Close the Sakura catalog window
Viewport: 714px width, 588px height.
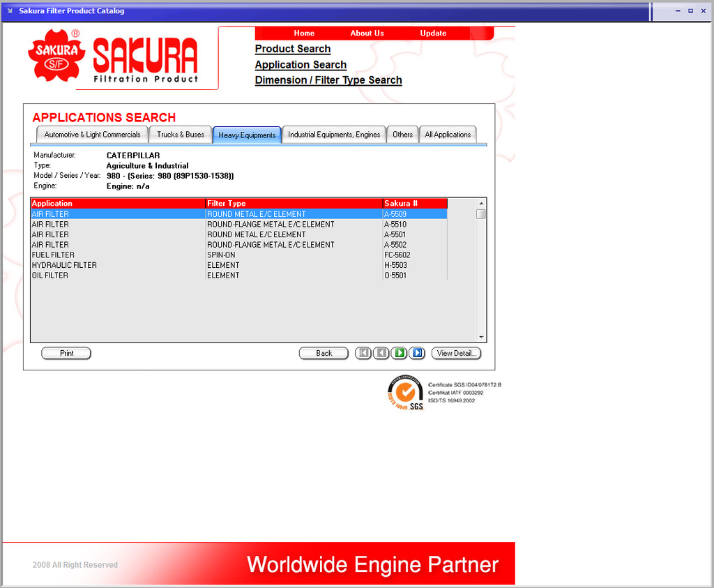704,11
